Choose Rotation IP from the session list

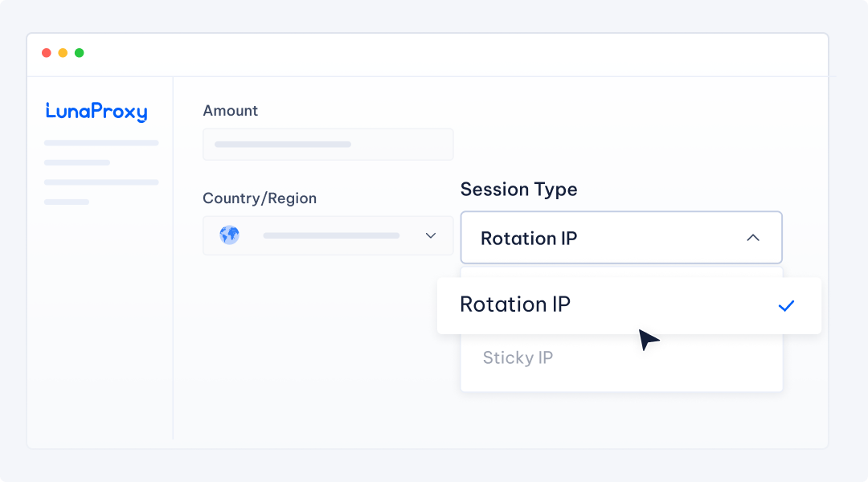click(515, 305)
